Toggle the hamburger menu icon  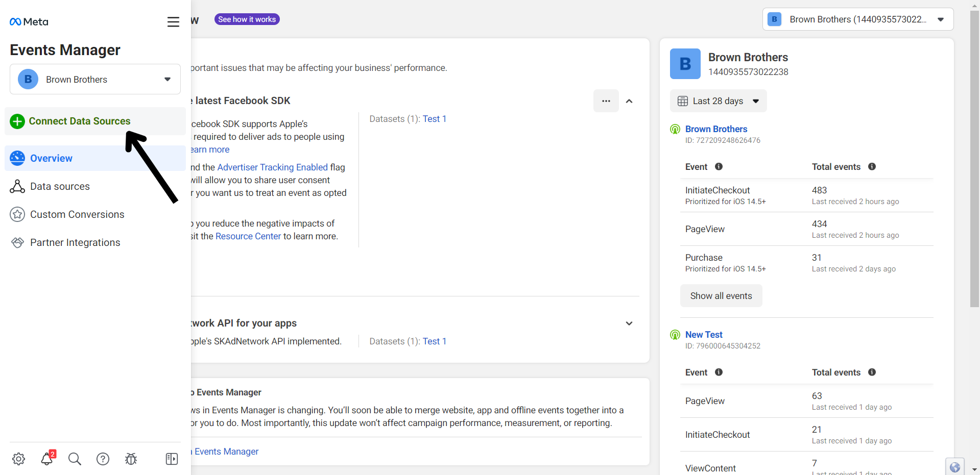[x=173, y=22]
